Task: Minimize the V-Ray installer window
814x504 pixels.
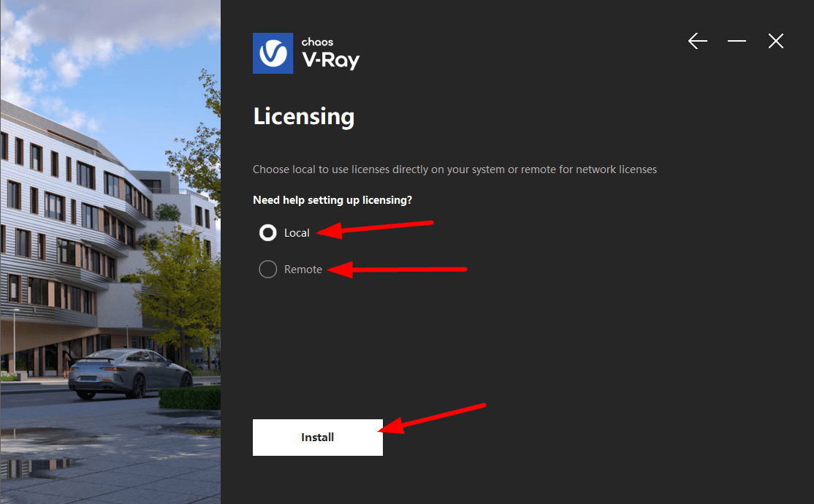Action: point(737,41)
